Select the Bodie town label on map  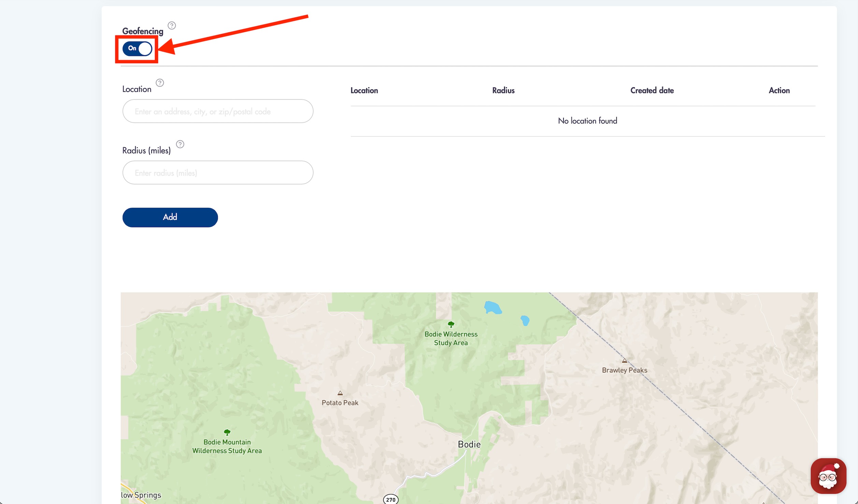pyautogui.click(x=469, y=444)
